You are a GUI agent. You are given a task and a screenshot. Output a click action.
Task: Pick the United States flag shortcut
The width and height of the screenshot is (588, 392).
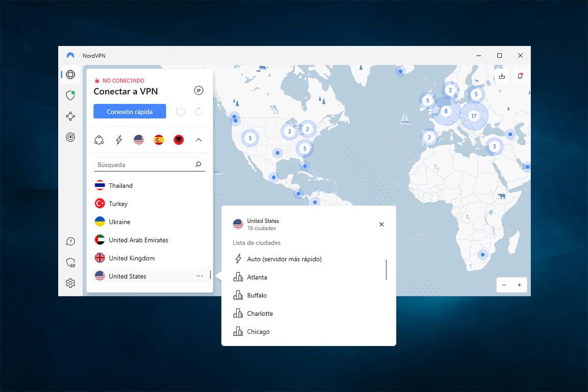point(139,140)
